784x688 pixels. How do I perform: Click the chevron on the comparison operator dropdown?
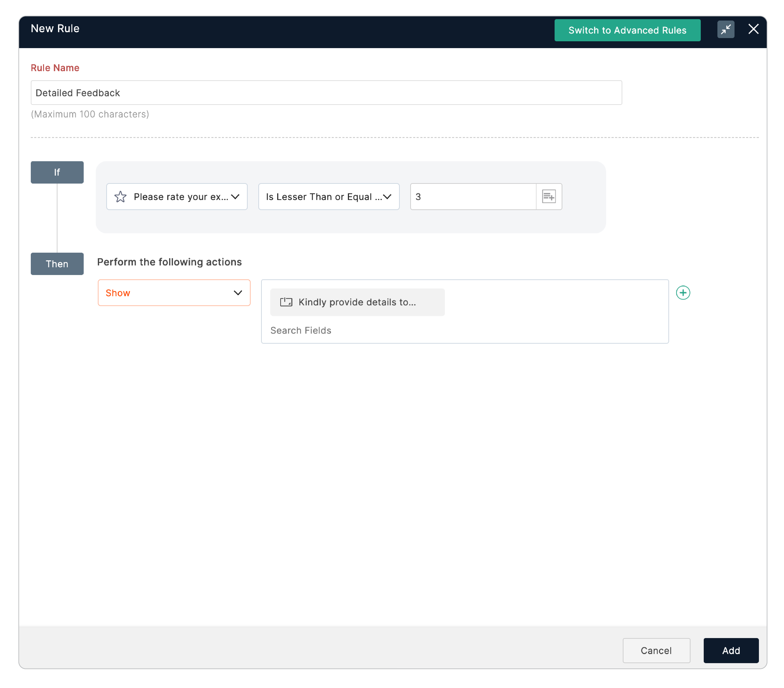tap(387, 197)
